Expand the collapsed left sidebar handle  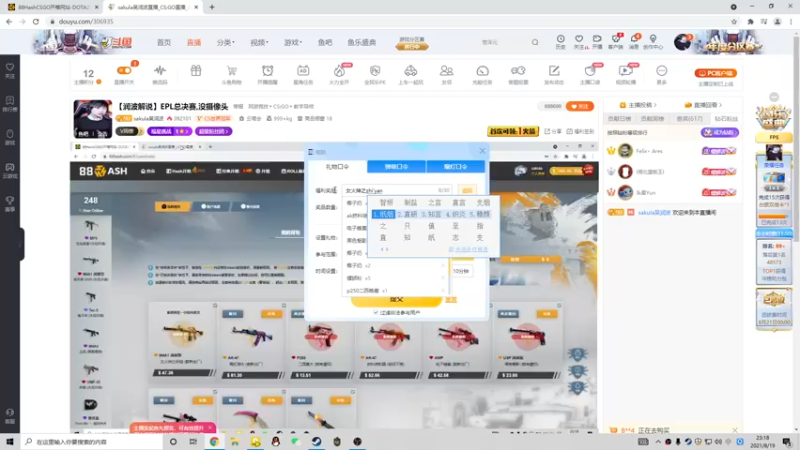(x=21, y=244)
